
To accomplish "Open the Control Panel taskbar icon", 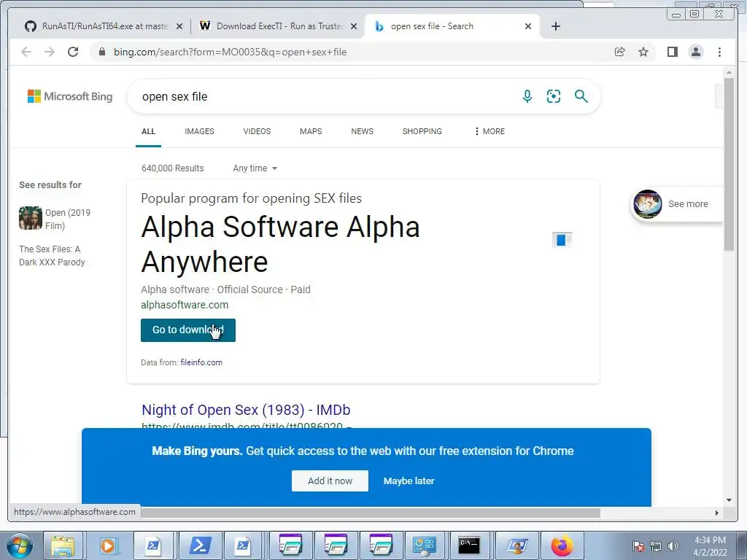I will point(424,545).
